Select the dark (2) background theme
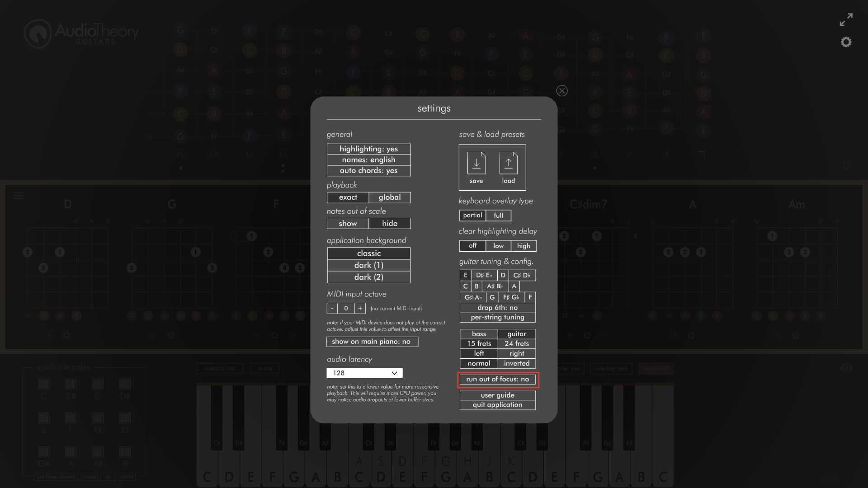The image size is (868, 488). point(368,277)
